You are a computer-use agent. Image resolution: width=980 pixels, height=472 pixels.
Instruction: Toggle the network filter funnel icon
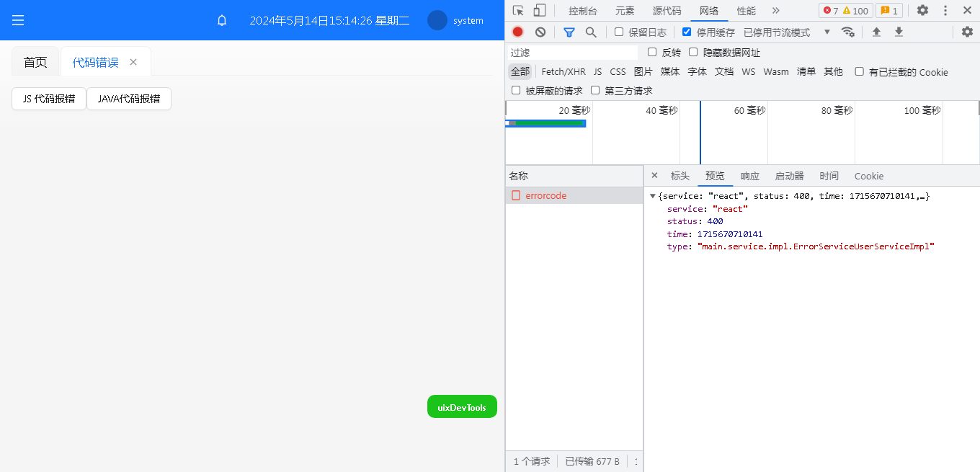(x=569, y=32)
